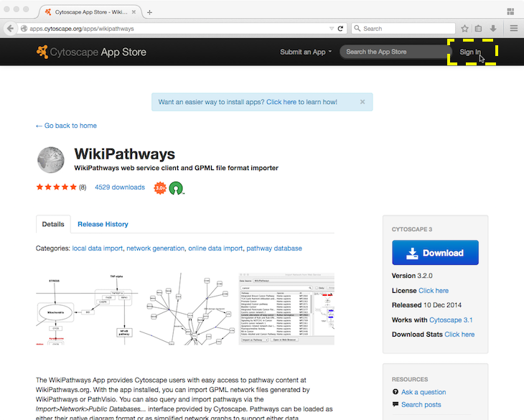Open the pathway database category
Image resolution: width=524 pixels, height=420 pixels.
274,248
